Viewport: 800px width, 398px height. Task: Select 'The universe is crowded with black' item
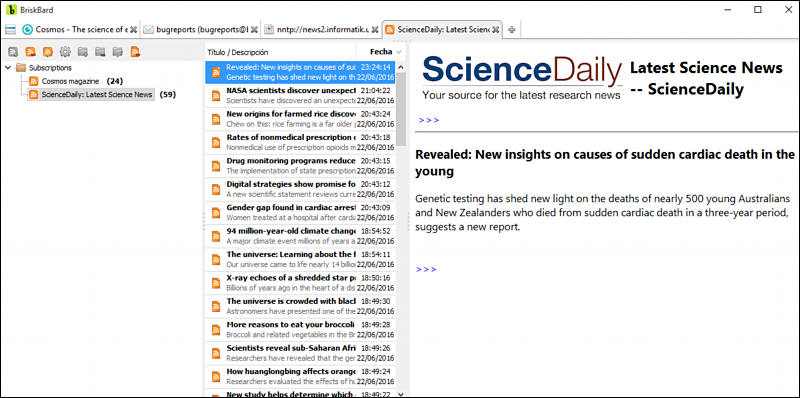pyautogui.click(x=300, y=307)
